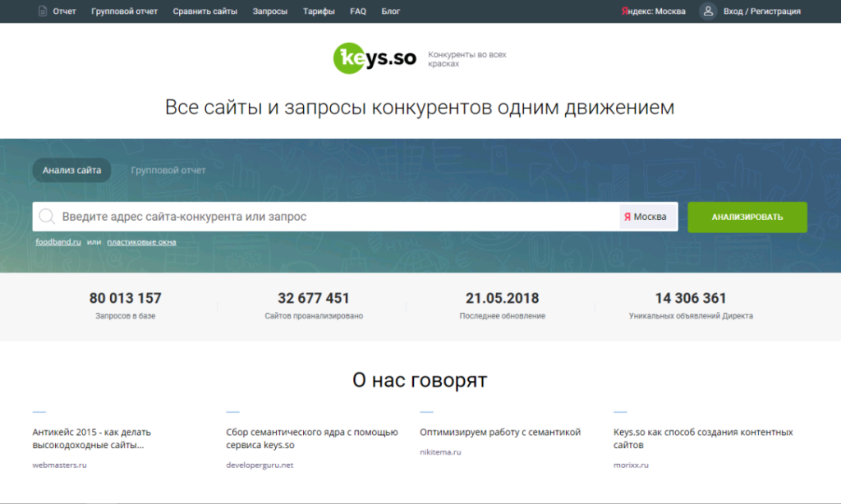The image size is (841, 504).
Task: Click the 80 013 157 queries count
Action: pos(125,298)
